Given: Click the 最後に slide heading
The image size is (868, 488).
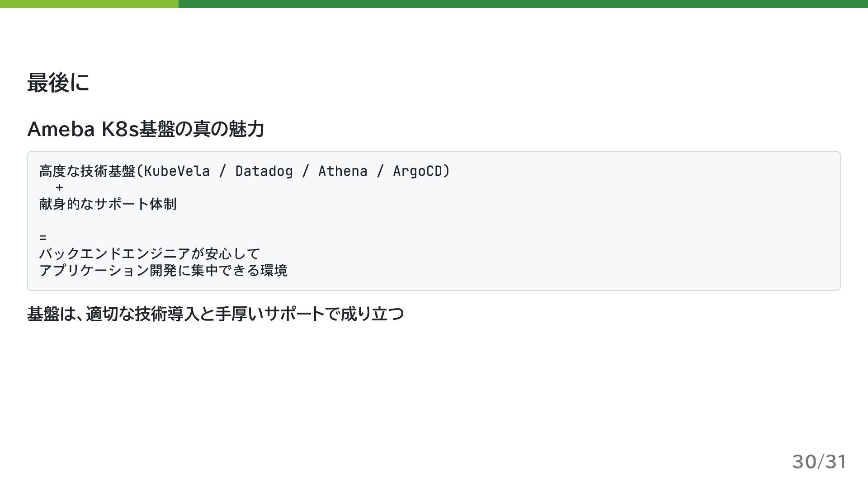Looking at the screenshot, I should (x=58, y=83).
